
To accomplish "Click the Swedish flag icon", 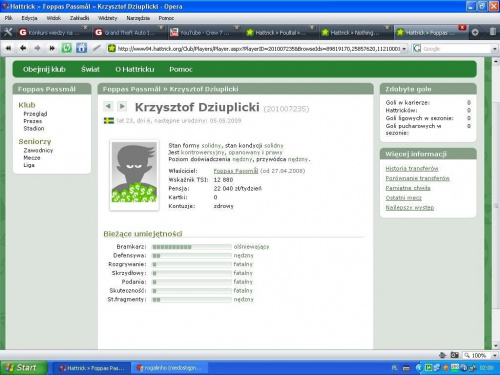I will click(109, 121).
